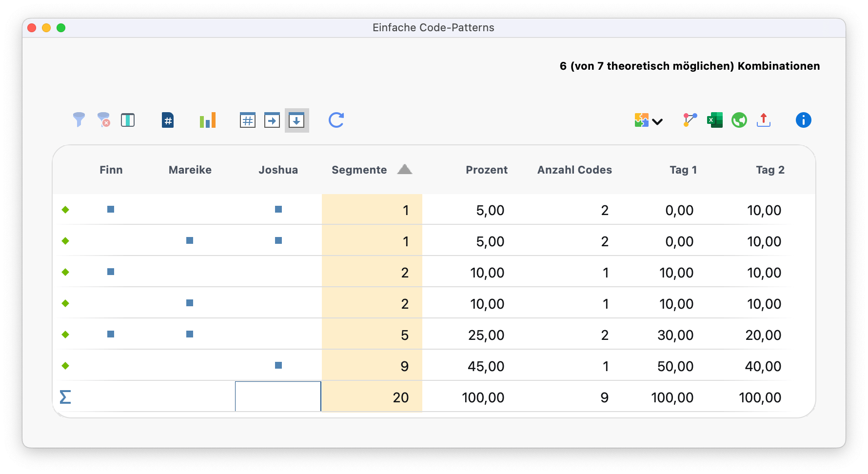Export the table to Excel
868x474 pixels.
(715, 120)
